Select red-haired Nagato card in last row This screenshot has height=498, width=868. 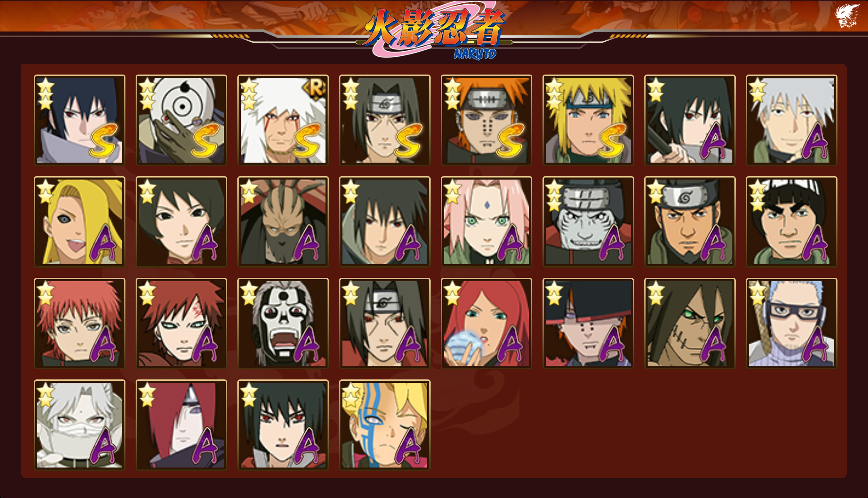click(181, 425)
